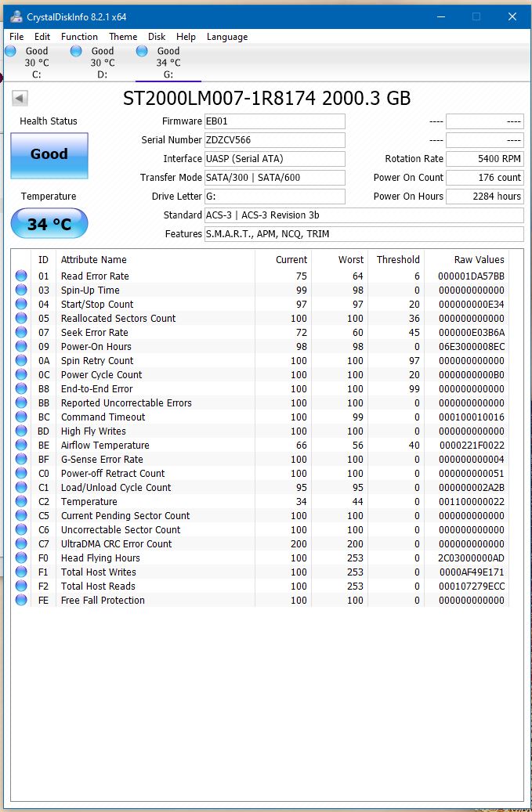The height and width of the screenshot is (812, 532).
Task: Click the status dot for End-to-End Error
Action: coord(21,388)
